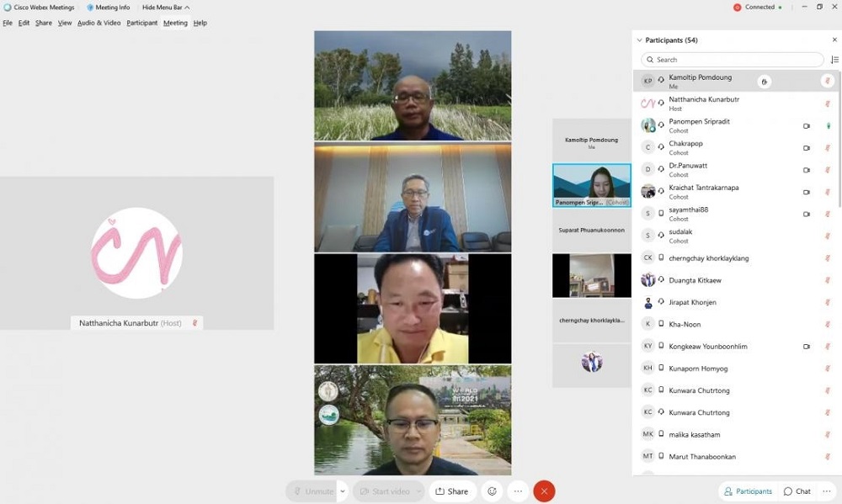Click the host's muted mic icon on stage
Screen dimensions: 842x504
point(195,323)
